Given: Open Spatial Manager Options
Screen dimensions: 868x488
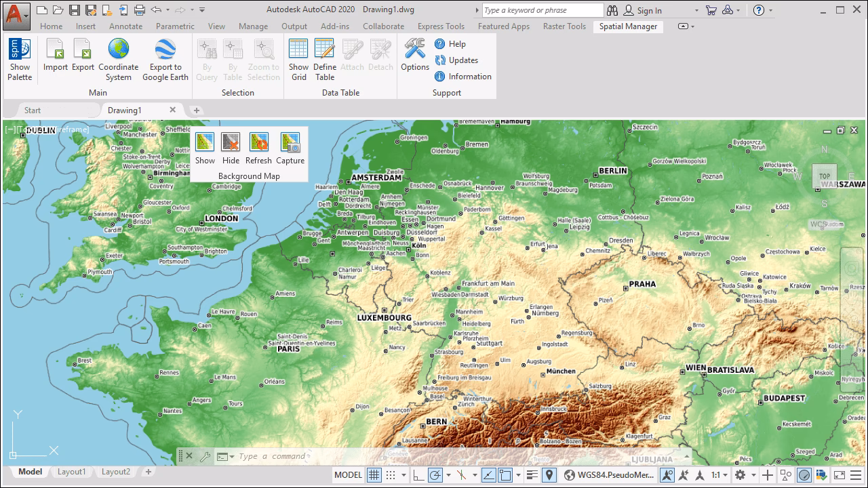Looking at the screenshot, I should coord(414,59).
